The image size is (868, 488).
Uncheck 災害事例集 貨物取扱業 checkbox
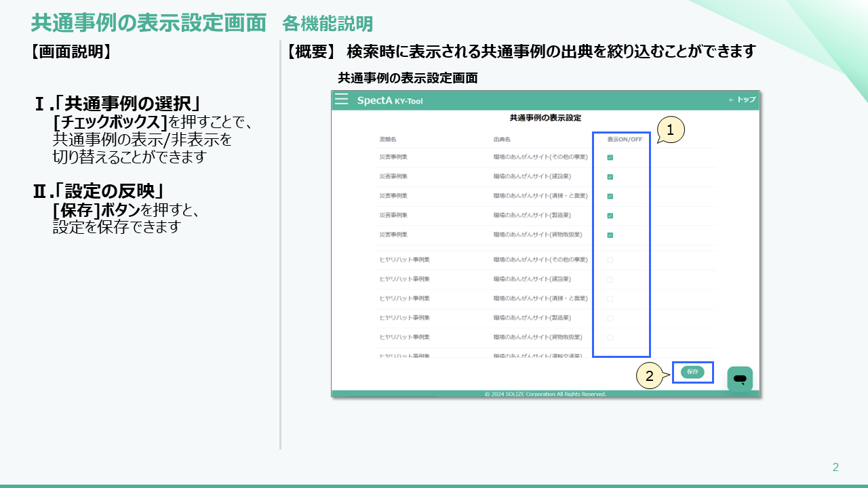point(610,235)
